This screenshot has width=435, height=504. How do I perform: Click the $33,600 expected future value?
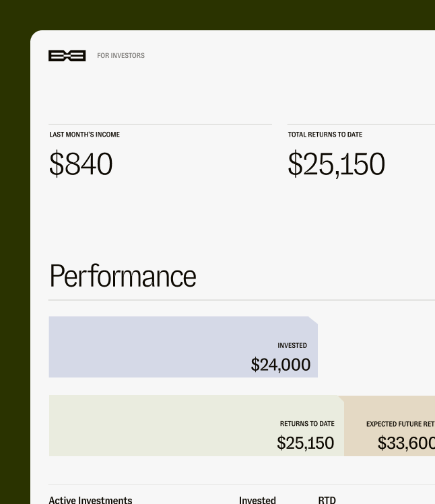click(406, 443)
